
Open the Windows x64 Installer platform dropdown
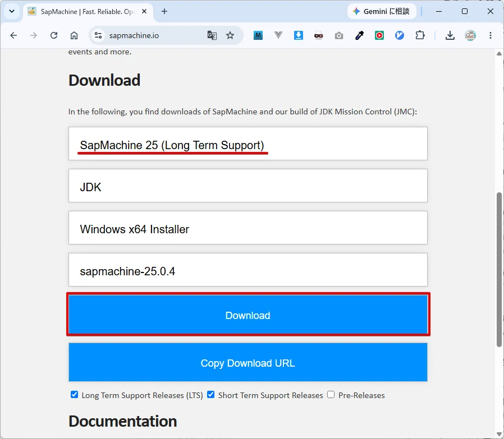[x=248, y=228]
